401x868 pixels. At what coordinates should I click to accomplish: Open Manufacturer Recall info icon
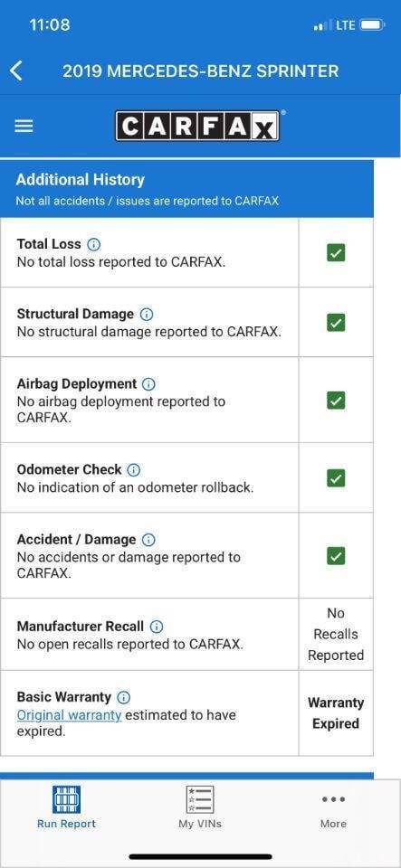pos(157,627)
